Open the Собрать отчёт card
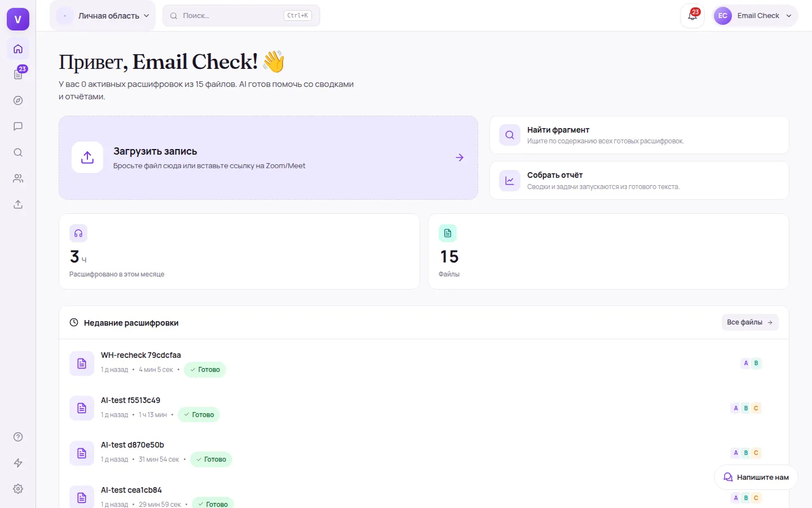 click(x=639, y=181)
